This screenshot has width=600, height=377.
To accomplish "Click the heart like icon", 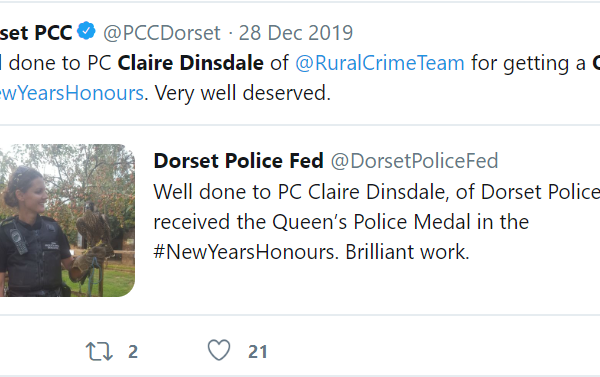I will click(x=219, y=350).
